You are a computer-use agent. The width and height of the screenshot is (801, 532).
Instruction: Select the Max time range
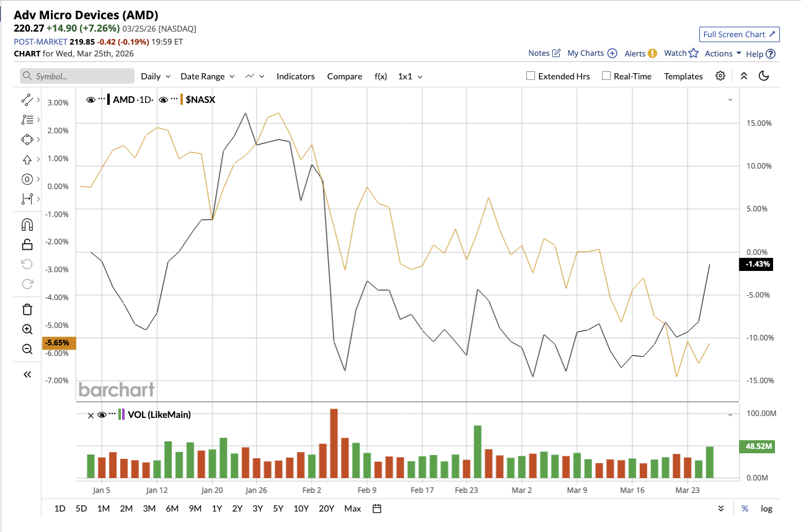coord(353,508)
